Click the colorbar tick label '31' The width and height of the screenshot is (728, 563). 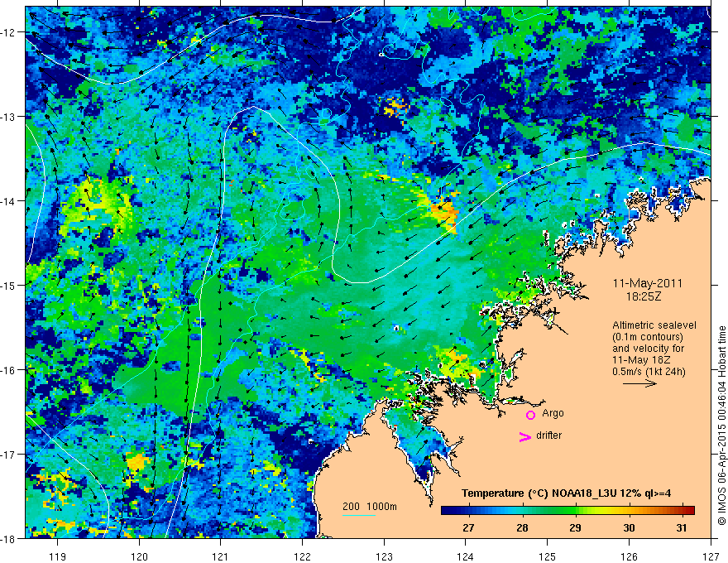pyautogui.click(x=682, y=527)
